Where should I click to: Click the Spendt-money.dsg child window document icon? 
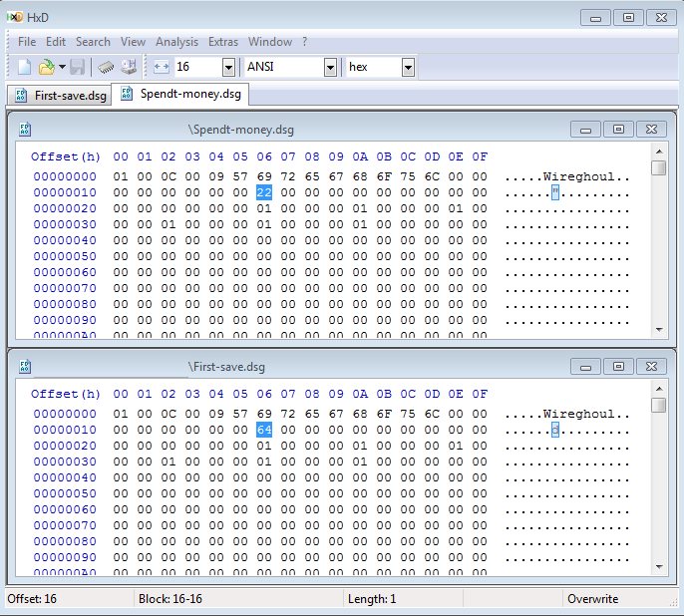pyautogui.click(x=25, y=129)
